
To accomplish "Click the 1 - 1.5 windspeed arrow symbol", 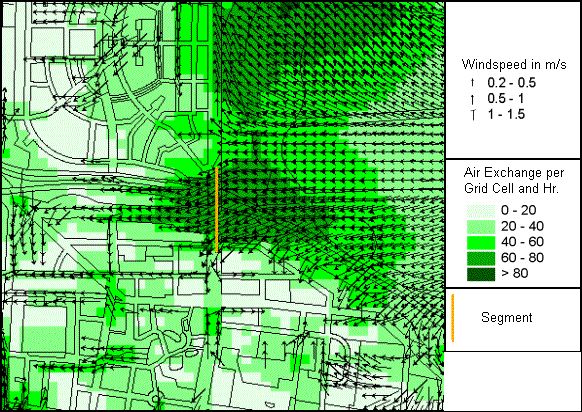I will (x=473, y=115).
